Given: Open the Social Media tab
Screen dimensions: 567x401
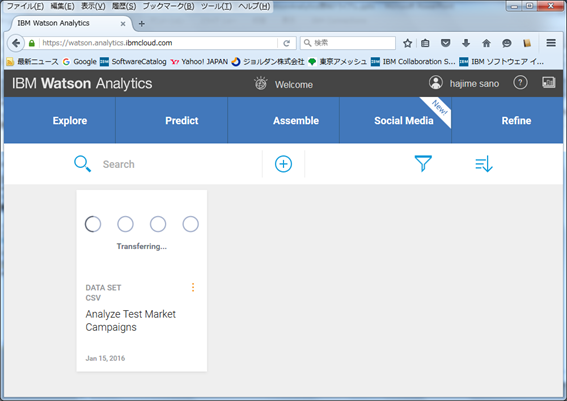Looking at the screenshot, I should (x=404, y=120).
